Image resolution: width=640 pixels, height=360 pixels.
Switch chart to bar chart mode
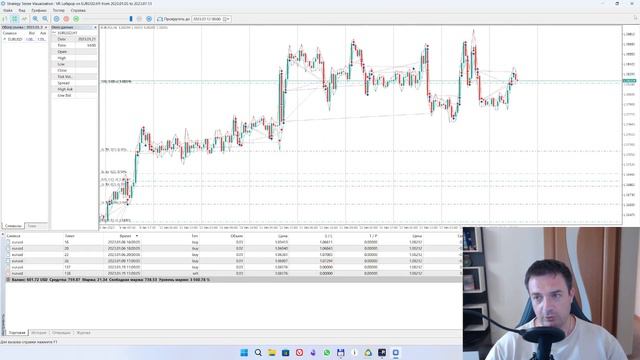(x=5, y=19)
